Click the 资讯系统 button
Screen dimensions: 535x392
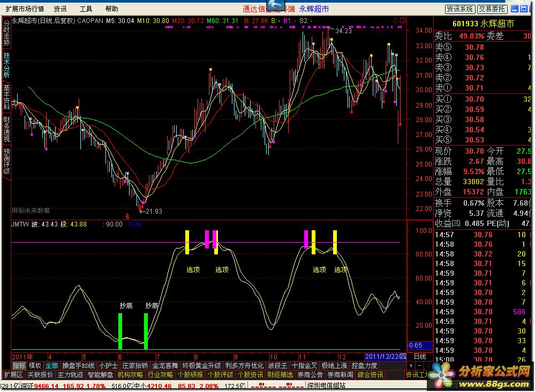coord(459,9)
